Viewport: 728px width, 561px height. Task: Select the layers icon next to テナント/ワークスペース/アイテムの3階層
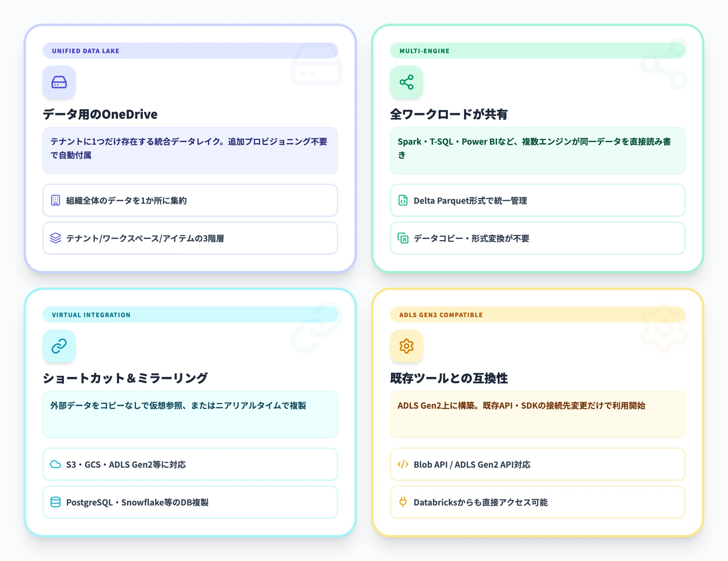(x=56, y=239)
